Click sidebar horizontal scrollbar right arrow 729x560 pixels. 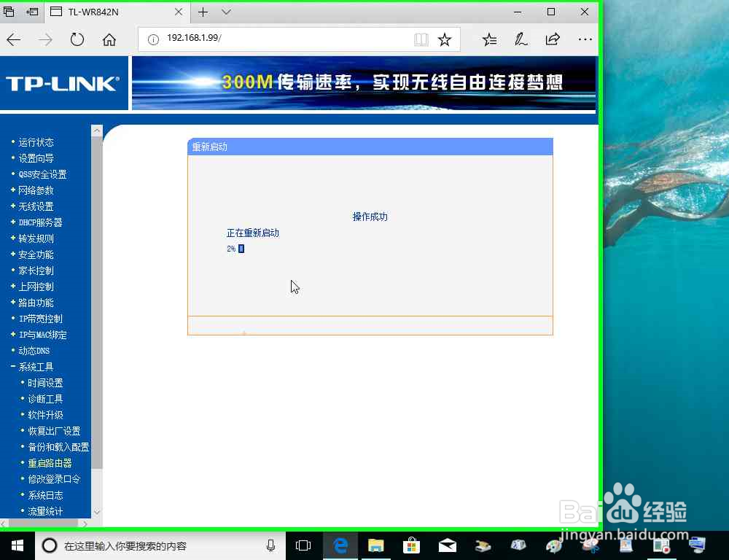85,524
